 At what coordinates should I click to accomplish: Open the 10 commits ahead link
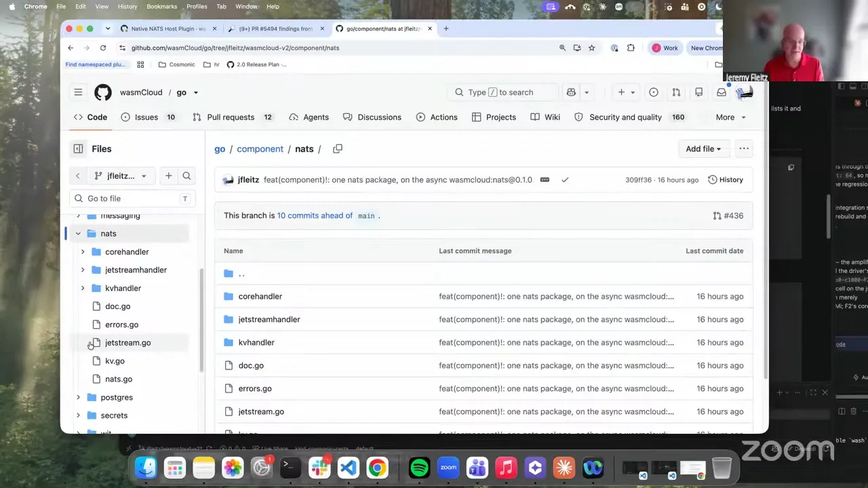click(315, 216)
